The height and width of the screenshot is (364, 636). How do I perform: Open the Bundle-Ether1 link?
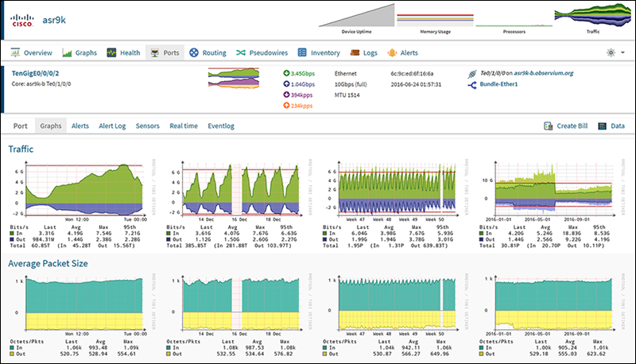[x=498, y=84]
